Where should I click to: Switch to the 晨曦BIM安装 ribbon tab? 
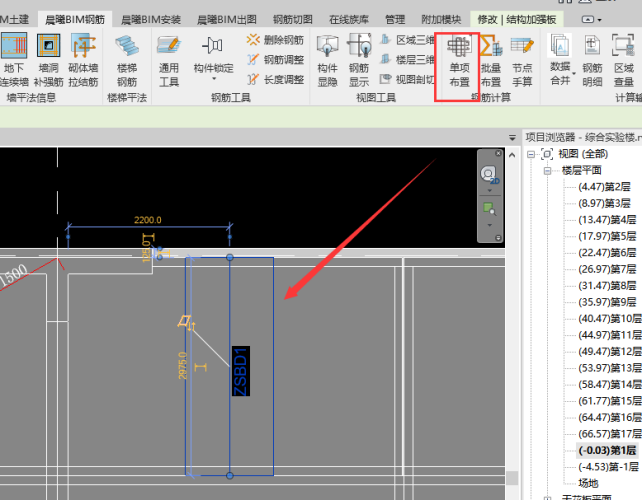(151, 19)
